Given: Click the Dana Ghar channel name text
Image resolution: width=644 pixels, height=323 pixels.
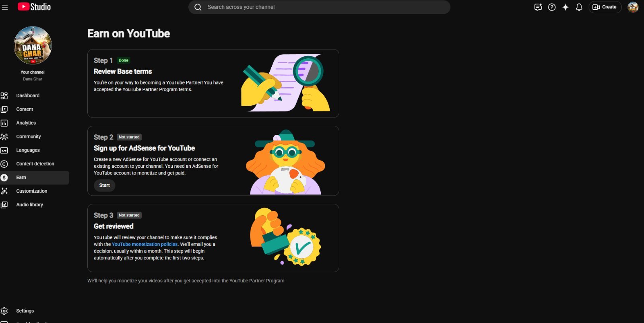Looking at the screenshot, I should pyautogui.click(x=33, y=79).
